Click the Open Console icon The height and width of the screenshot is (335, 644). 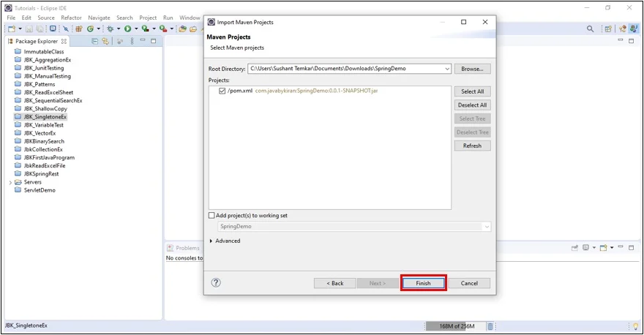603,247
